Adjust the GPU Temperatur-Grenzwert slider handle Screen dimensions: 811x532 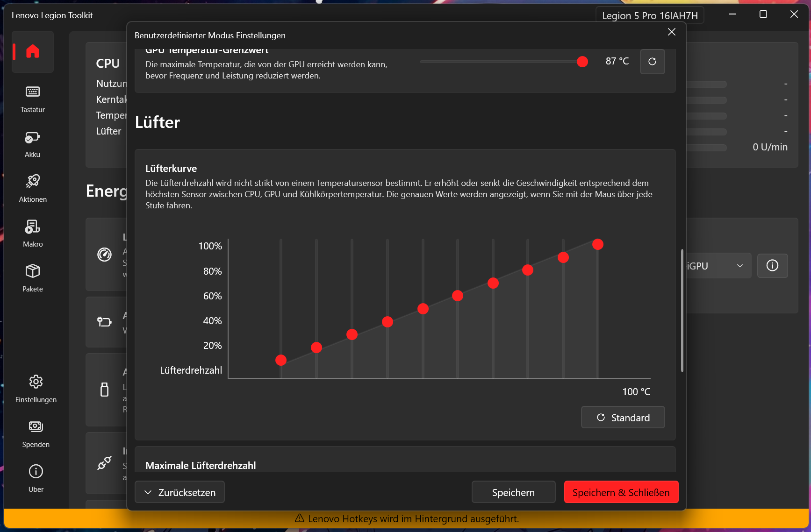[582, 62]
